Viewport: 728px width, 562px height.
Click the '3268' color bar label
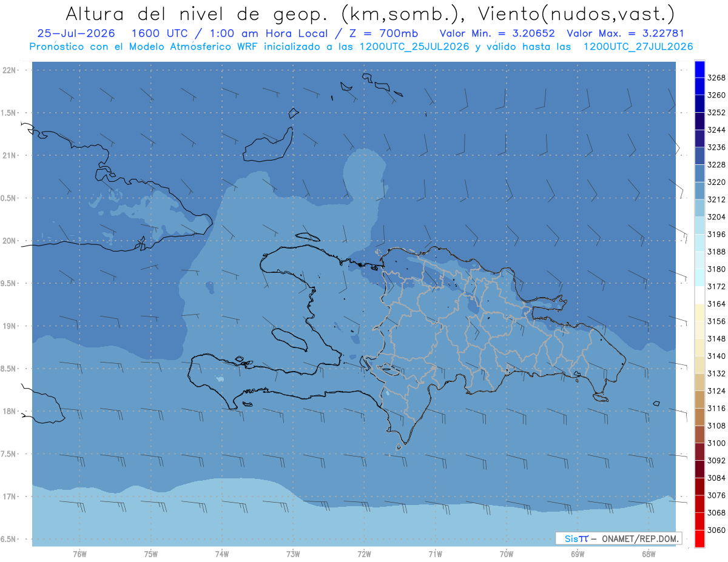coord(716,78)
